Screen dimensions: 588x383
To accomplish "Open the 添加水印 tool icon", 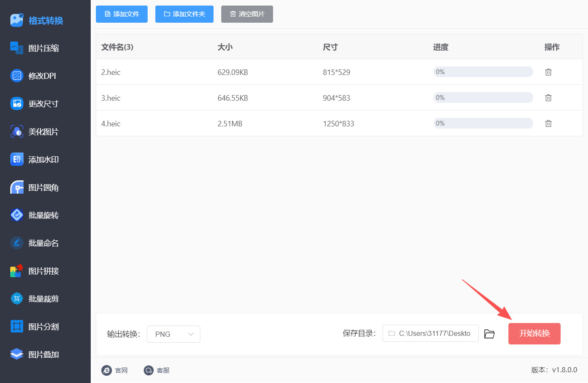I will tap(17, 159).
